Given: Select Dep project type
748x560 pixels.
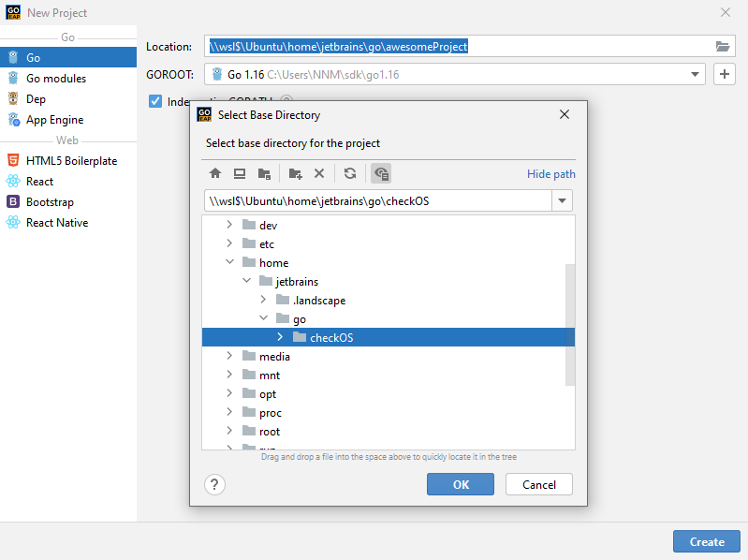Looking at the screenshot, I should click(x=68, y=98).
